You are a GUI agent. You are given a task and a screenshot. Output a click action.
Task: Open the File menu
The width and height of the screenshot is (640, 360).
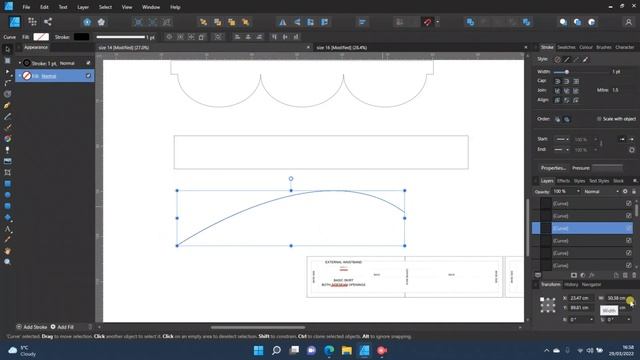[26, 7]
